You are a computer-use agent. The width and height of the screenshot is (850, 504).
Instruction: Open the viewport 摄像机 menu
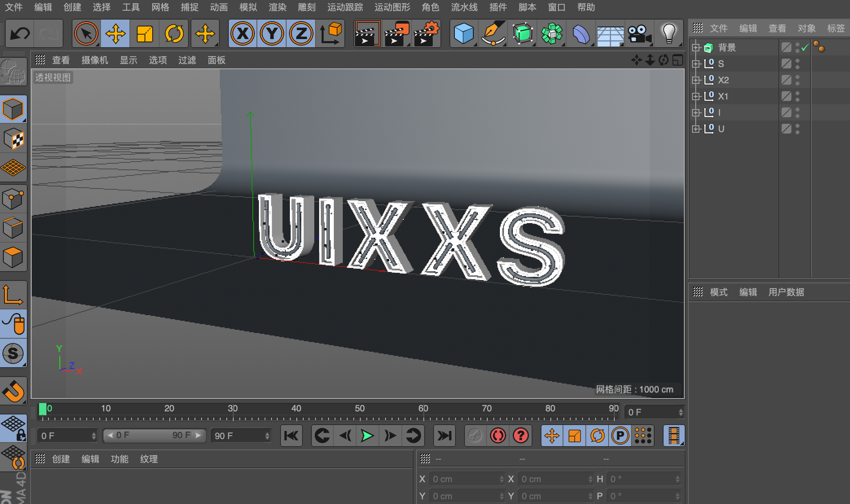coord(94,60)
